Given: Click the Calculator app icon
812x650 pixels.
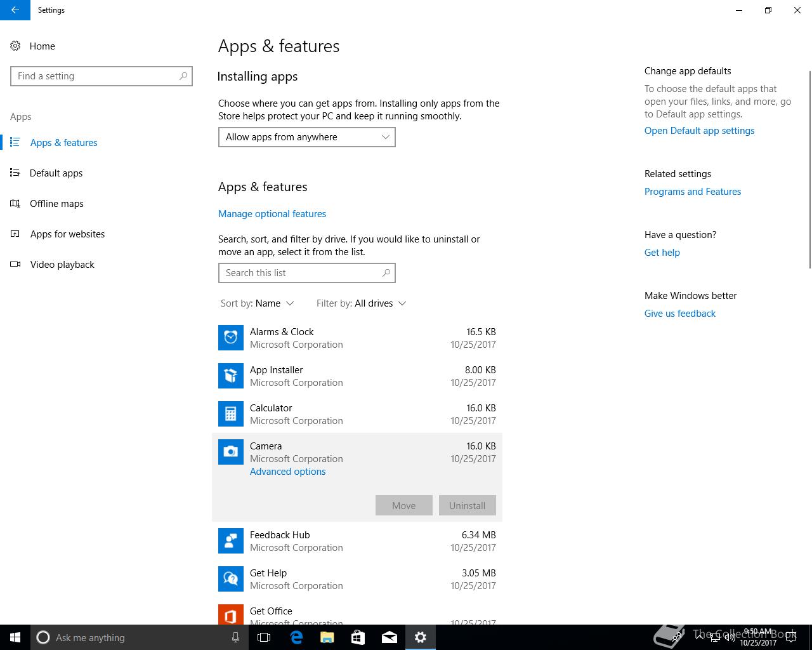Looking at the screenshot, I should 231,414.
